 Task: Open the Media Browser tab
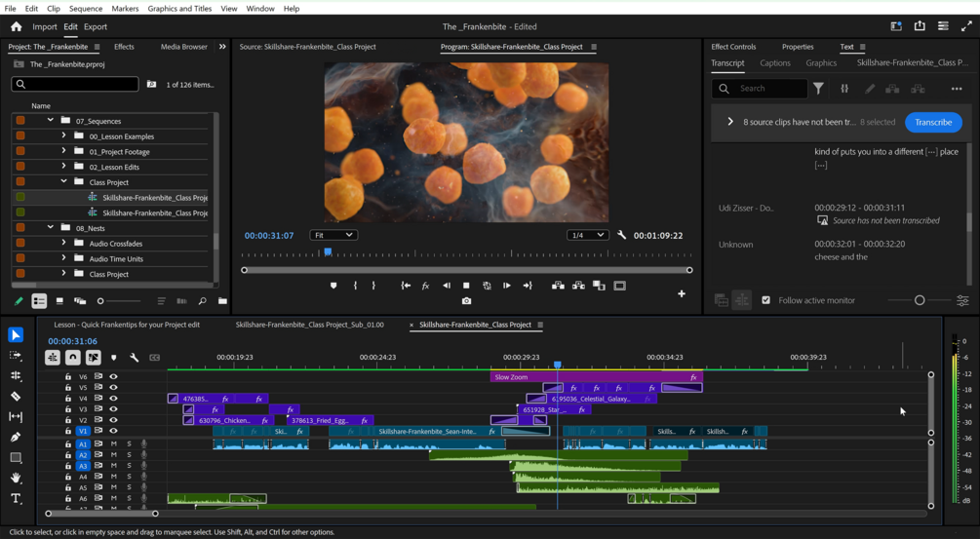(183, 47)
